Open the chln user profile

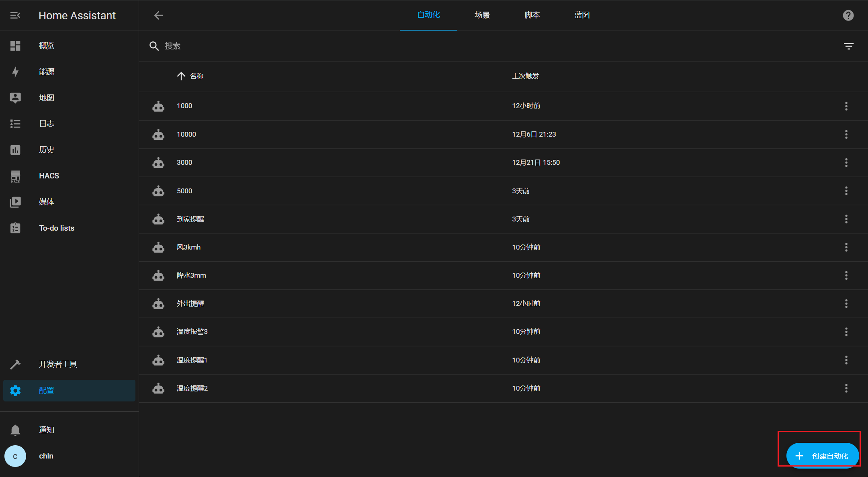(x=69, y=456)
